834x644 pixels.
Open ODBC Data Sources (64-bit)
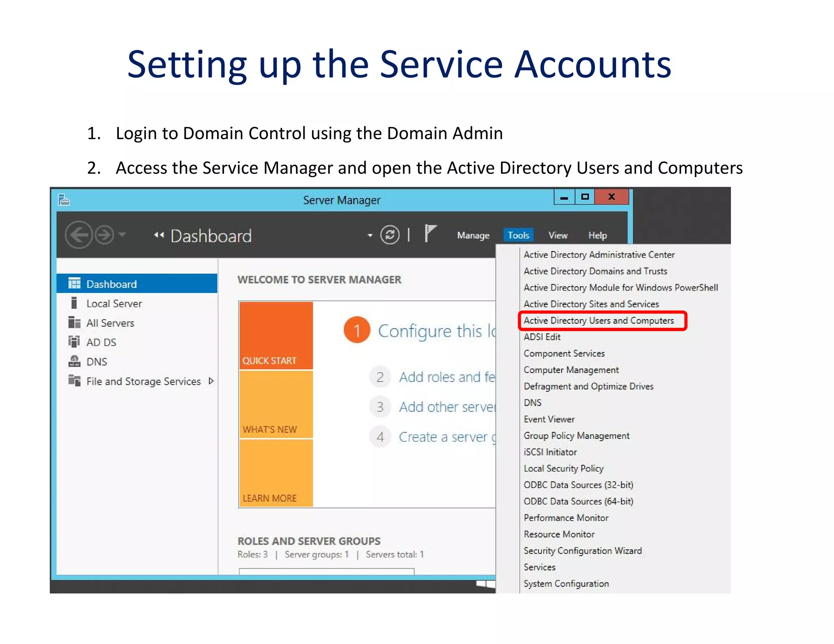click(578, 501)
